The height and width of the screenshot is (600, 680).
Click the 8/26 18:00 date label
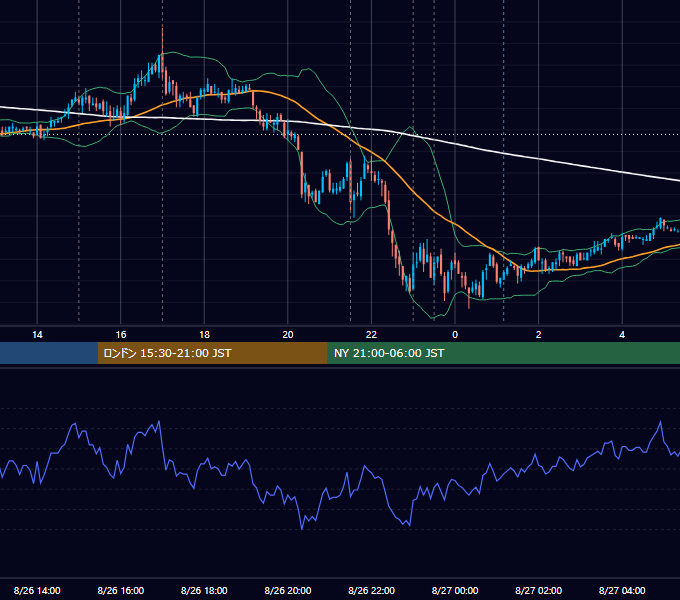pyautogui.click(x=204, y=590)
